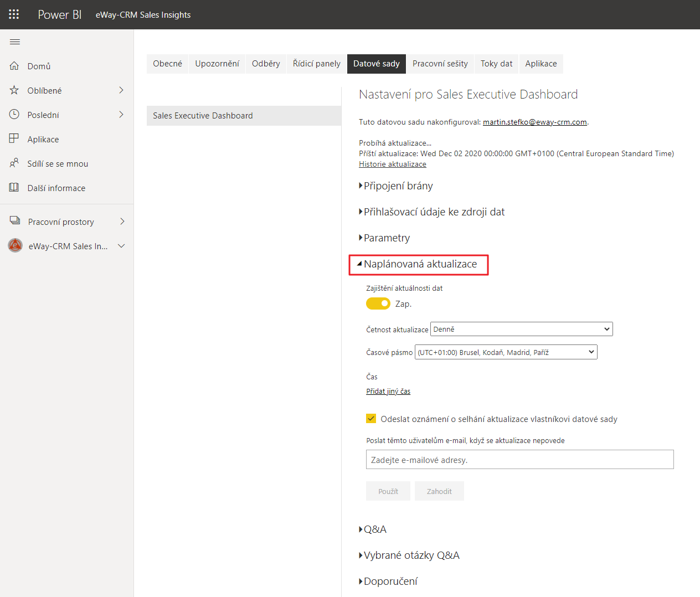Open Domů in the sidebar
This screenshot has height=597, width=700.
66,66
